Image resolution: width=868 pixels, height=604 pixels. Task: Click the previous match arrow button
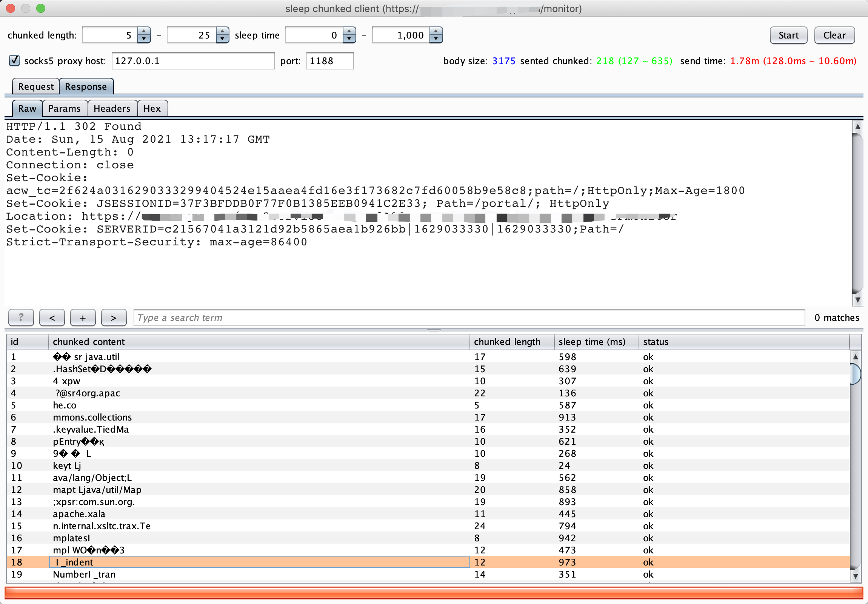pyautogui.click(x=52, y=318)
